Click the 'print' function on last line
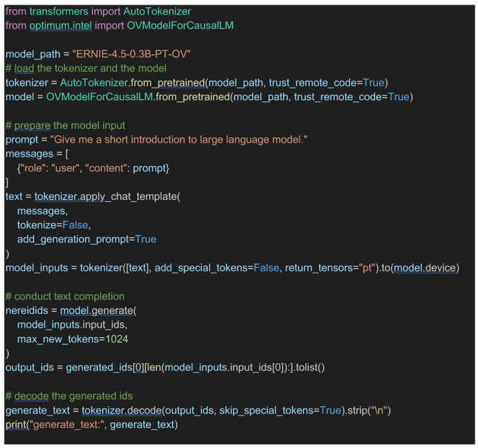This screenshot has height=448, width=478. click(16, 425)
